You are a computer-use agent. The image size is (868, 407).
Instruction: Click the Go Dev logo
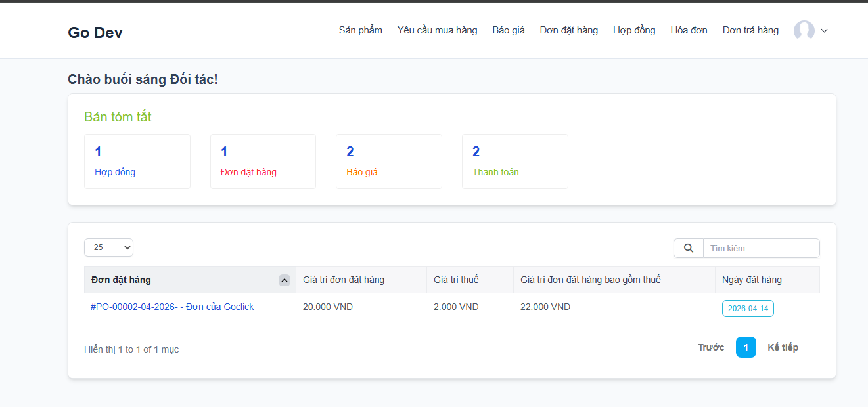pyautogui.click(x=95, y=33)
